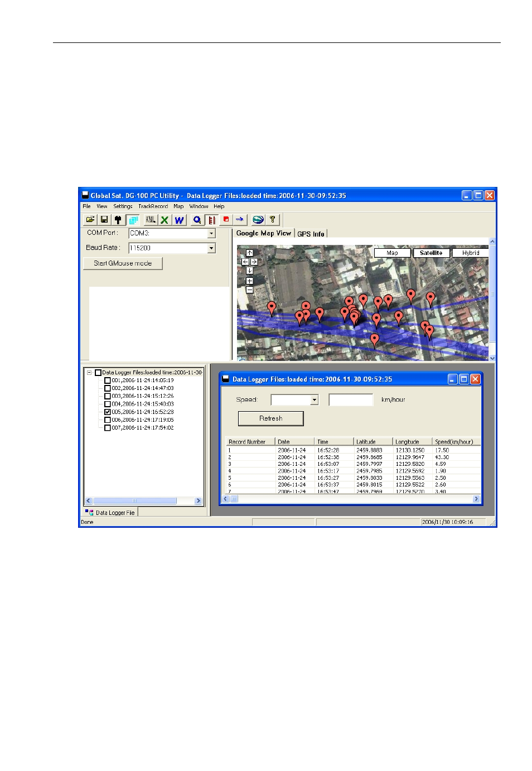532x771 pixels.
Task: Check the 001,2006-11-24:14:05:19 track checkbox
Action: [108, 380]
